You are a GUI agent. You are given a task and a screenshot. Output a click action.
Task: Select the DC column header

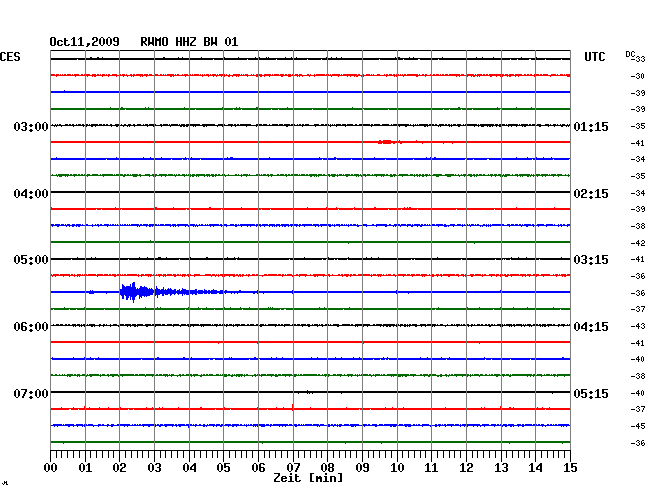[630, 54]
